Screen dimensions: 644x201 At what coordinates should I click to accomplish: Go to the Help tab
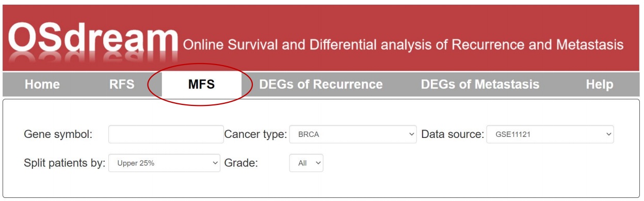click(x=600, y=84)
